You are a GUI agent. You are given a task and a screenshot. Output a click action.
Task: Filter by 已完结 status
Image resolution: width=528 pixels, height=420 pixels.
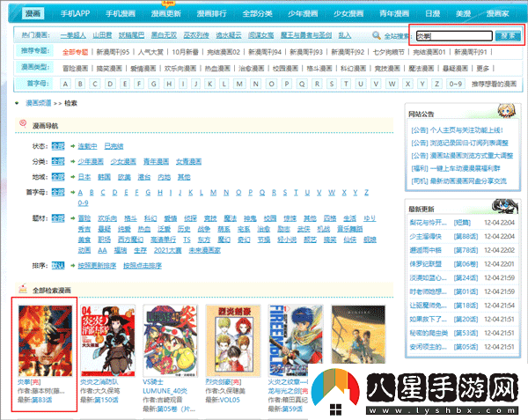(x=114, y=145)
